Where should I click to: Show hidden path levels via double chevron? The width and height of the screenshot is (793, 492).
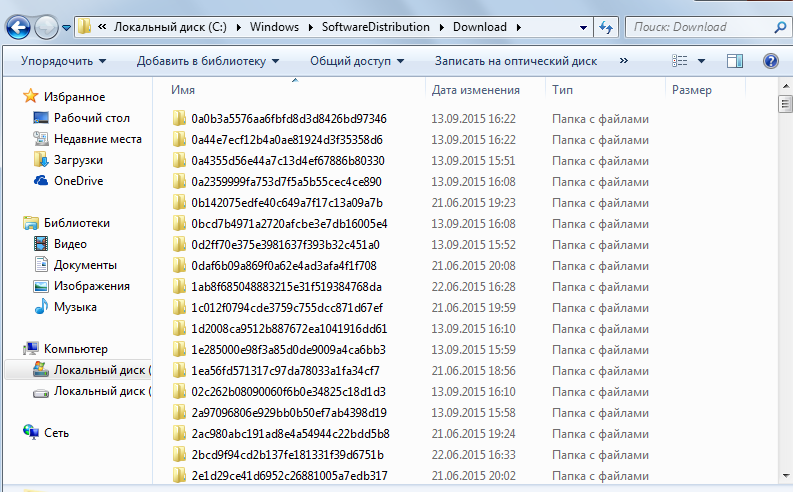tap(102, 27)
